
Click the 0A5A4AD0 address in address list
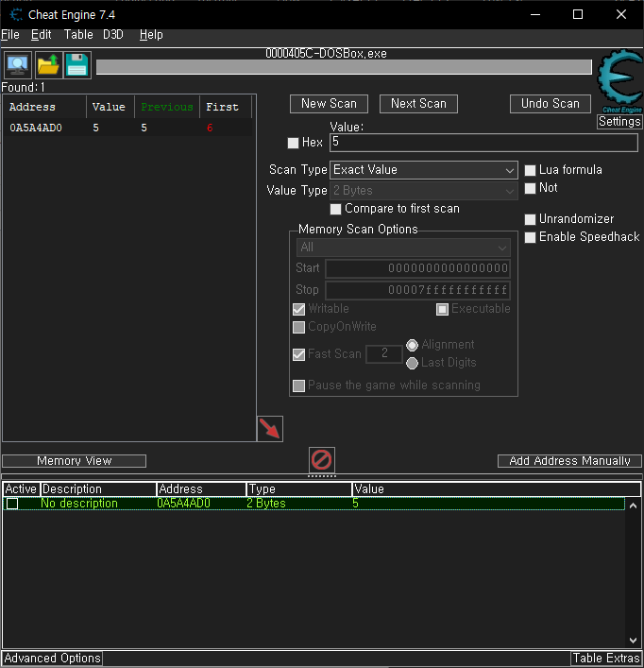[x=183, y=504]
